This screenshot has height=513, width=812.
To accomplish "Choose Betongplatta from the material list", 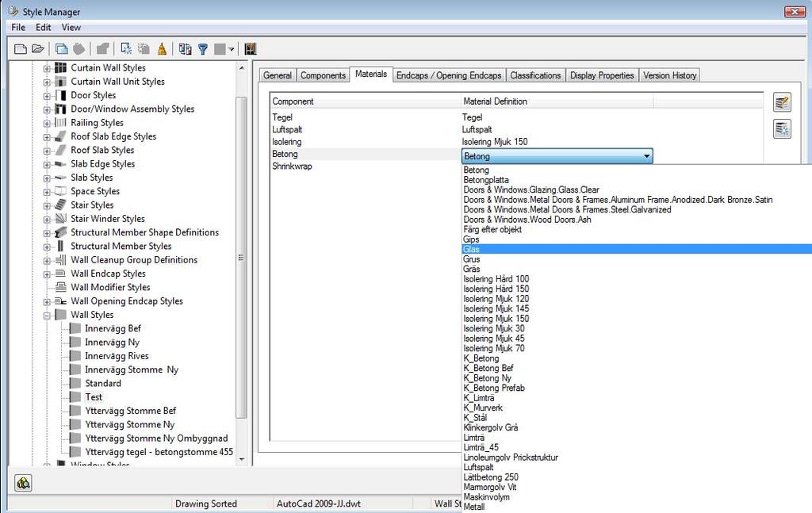I will [x=486, y=180].
